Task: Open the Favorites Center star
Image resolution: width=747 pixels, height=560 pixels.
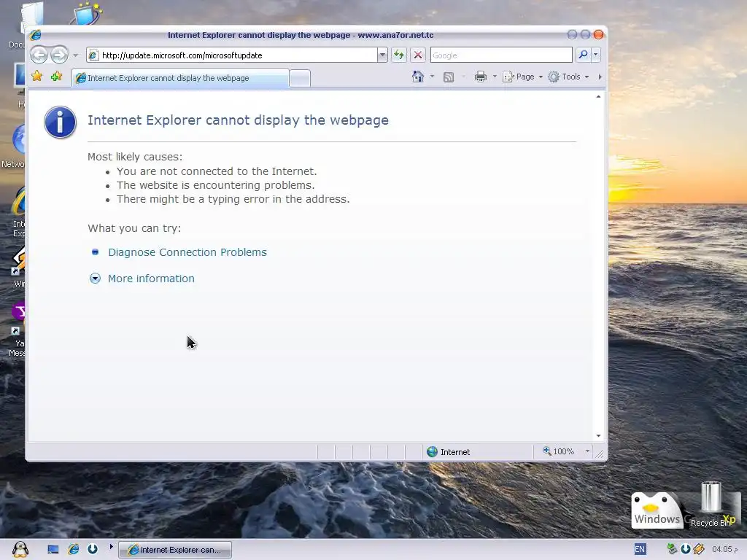Action: click(x=36, y=76)
